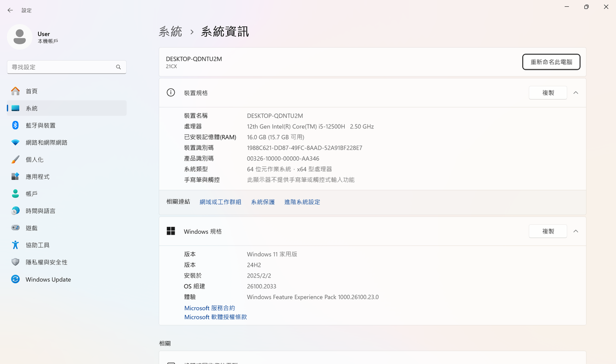The height and width of the screenshot is (364, 616).
Task: Click the 重新命名此電腦 button
Action: (x=551, y=62)
